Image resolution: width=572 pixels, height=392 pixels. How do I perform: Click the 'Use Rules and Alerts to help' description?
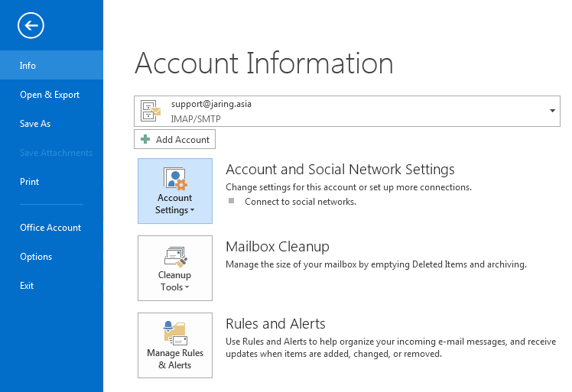click(x=391, y=348)
